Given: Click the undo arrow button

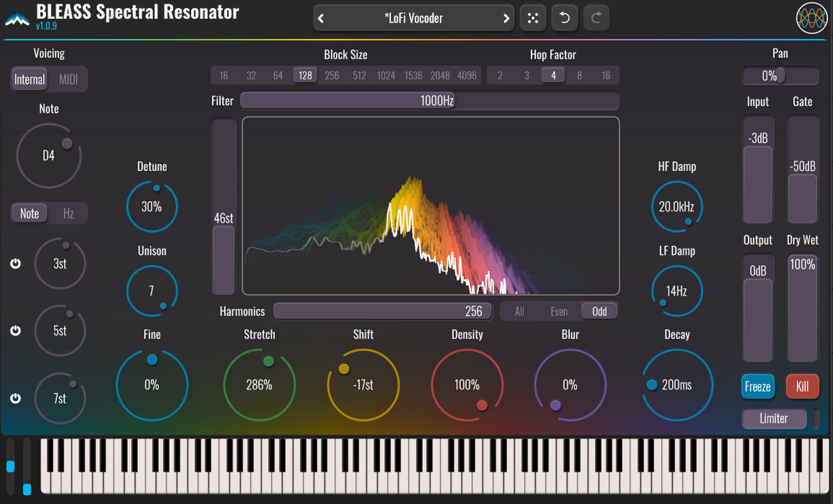Looking at the screenshot, I should 564,18.
